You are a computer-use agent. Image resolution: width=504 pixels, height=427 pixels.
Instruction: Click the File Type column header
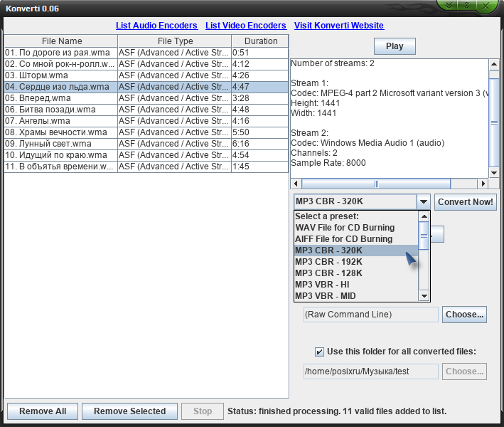pyautogui.click(x=175, y=41)
